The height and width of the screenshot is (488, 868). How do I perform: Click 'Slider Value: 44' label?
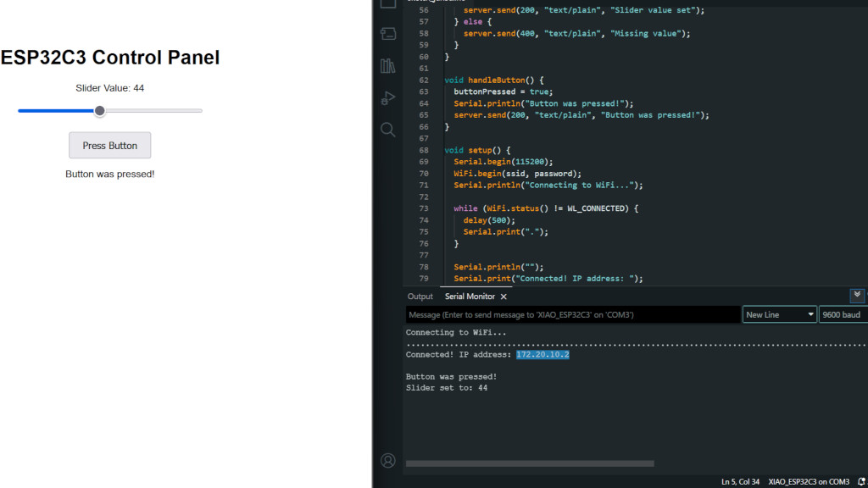(x=109, y=88)
